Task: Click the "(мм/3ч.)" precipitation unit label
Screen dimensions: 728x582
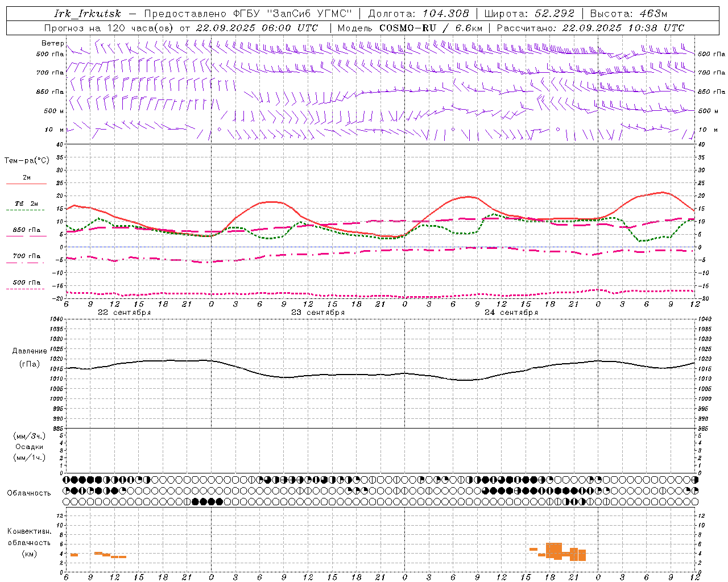Action: (x=30, y=436)
